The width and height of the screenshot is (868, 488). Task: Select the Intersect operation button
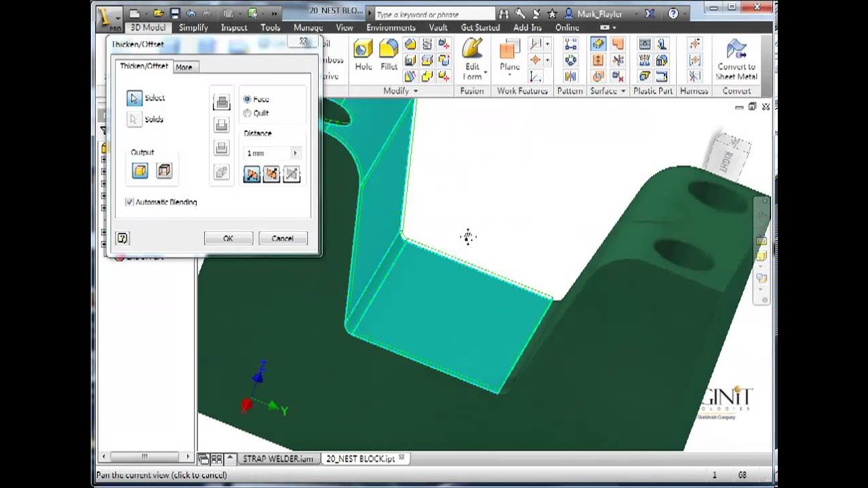[x=221, y=148]
